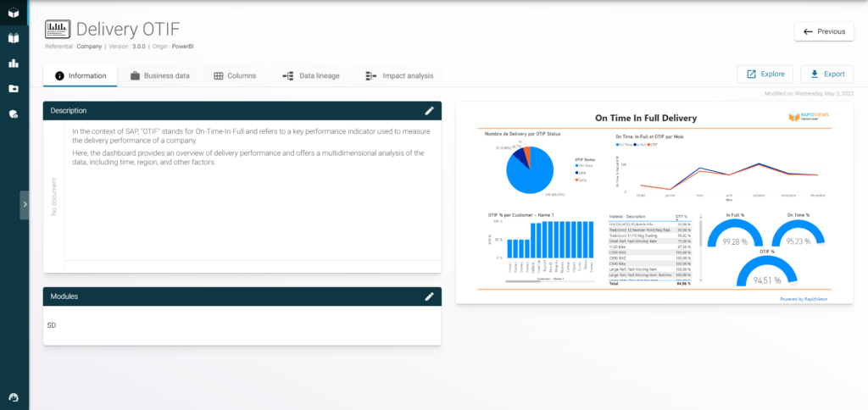This screenshot has height=410, width=868.
Task: Open the Columns tab
Action: pyautogui.click(x=235, y=75)
